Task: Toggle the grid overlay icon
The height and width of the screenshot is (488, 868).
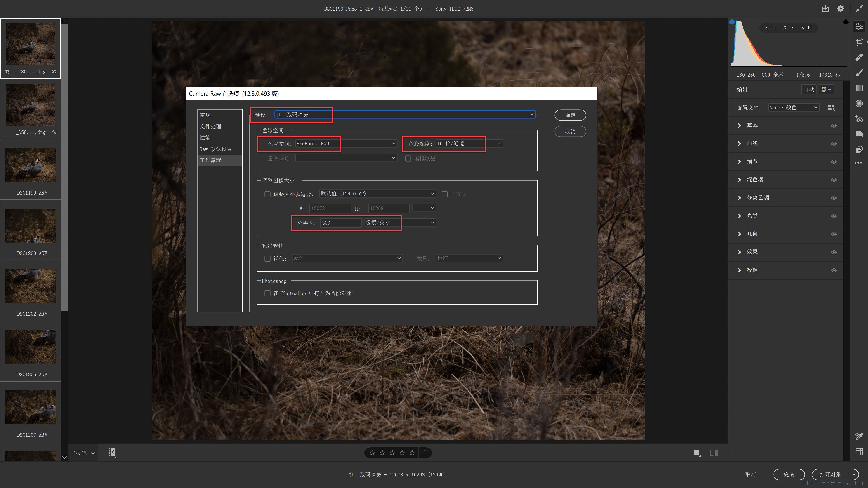Action: (x=859, y=452)
